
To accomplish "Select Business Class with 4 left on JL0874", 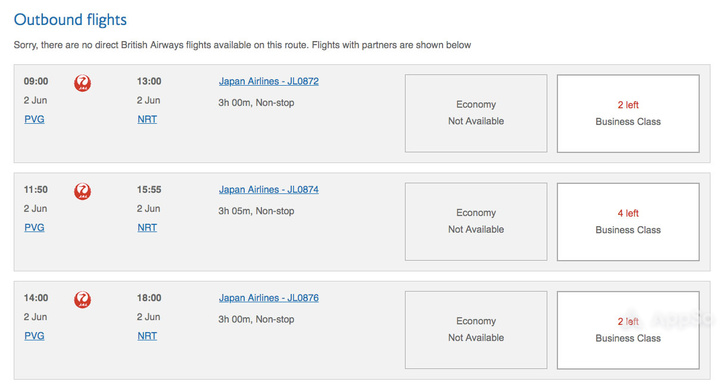I will click(628, 222).
